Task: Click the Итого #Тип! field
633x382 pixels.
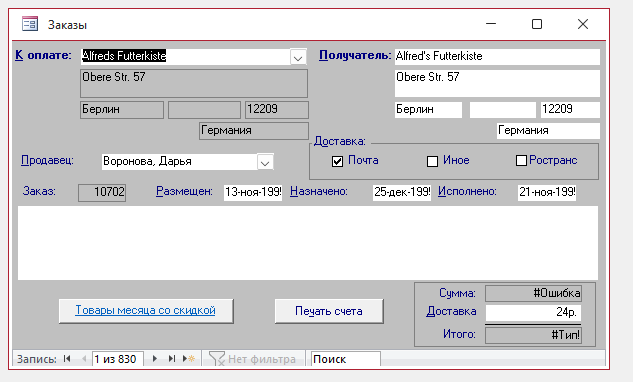Action: point(533,335)
